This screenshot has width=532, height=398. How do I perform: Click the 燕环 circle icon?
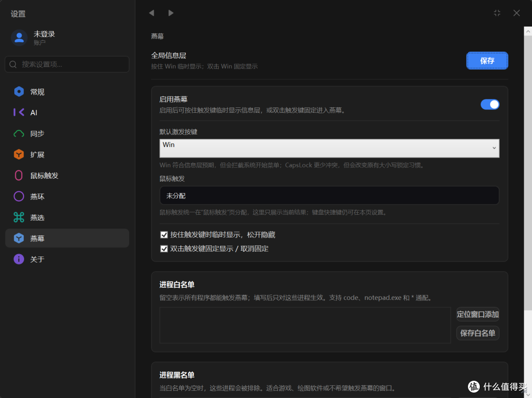(19, 197)
